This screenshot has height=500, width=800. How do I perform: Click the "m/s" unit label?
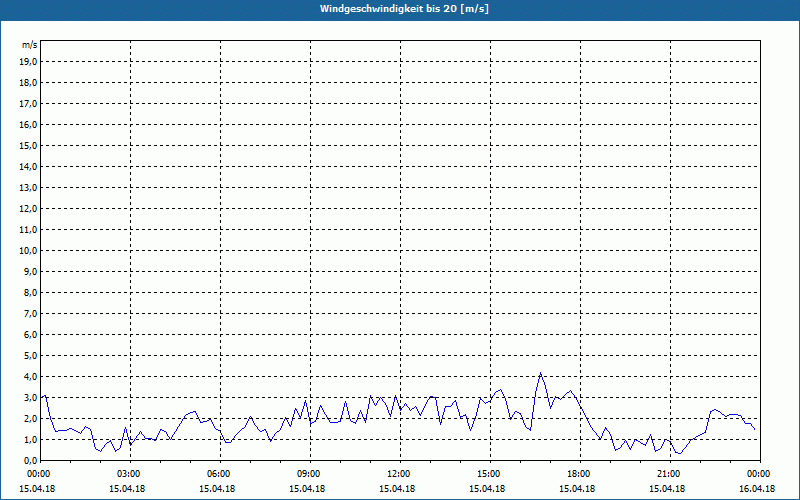click(30, 45)
